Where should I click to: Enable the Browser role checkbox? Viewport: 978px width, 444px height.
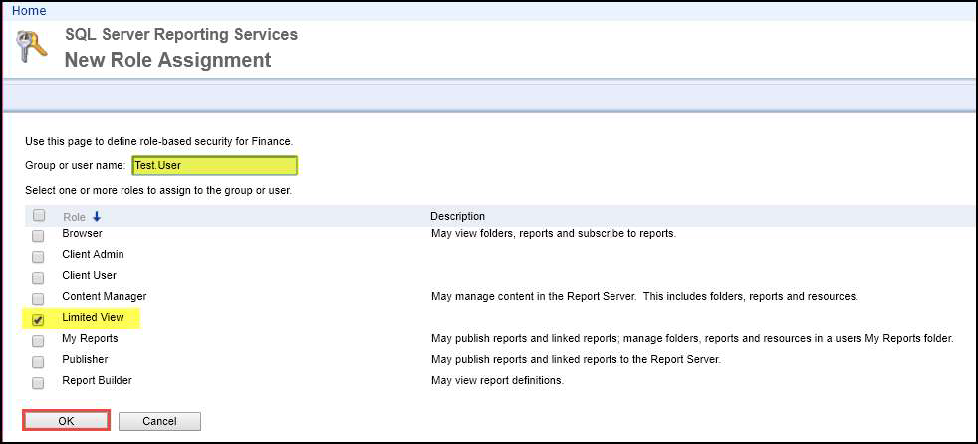[x=38, y=236]
